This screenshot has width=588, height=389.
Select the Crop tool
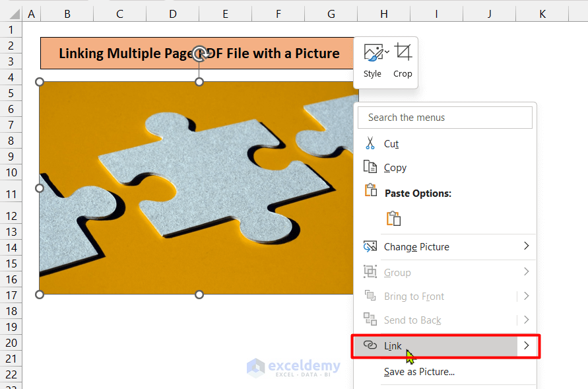click(x=403, y=61)
